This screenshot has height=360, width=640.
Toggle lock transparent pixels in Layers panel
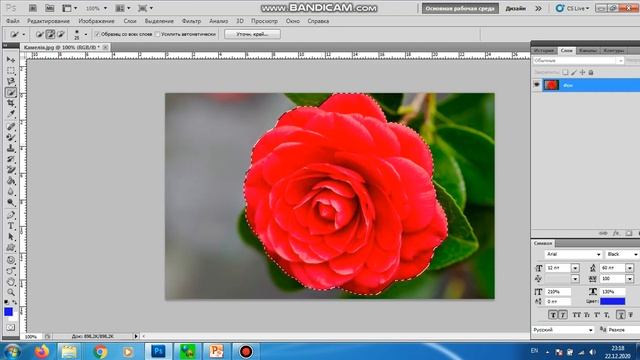coord(565,72)
